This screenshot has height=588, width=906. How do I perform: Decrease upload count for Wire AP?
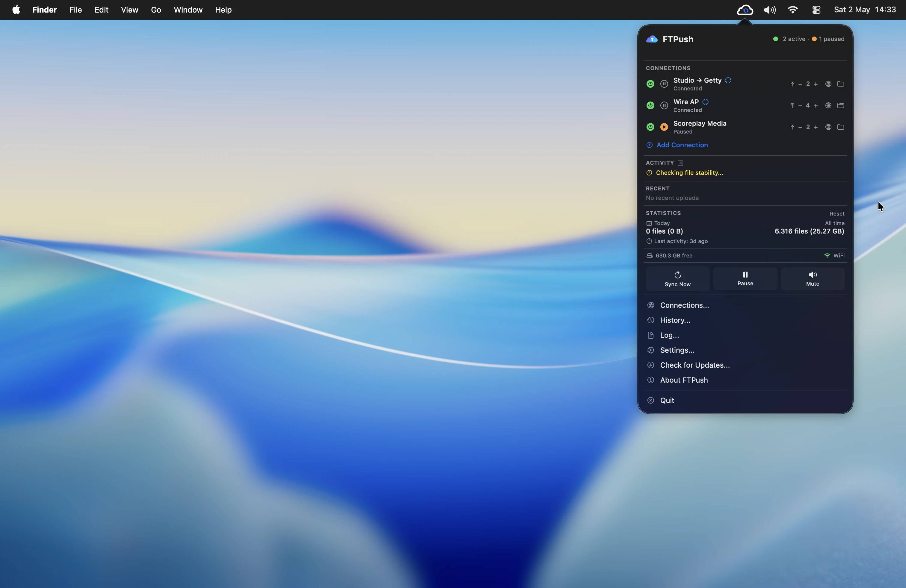[x=800, y=106]
